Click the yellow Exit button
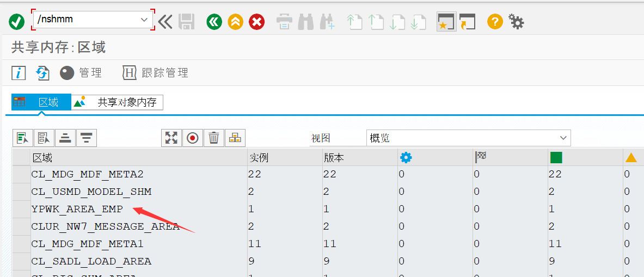 click(235, 21)
